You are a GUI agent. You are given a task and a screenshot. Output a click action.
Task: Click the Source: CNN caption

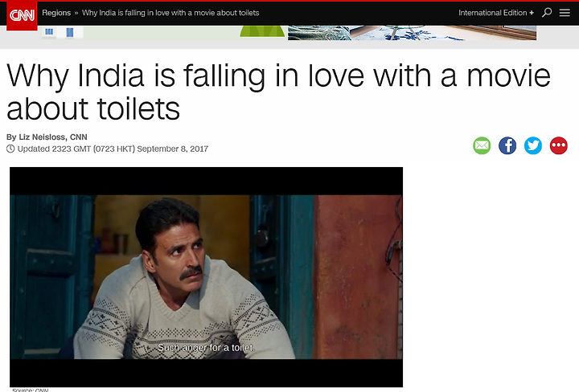[30, 390]
